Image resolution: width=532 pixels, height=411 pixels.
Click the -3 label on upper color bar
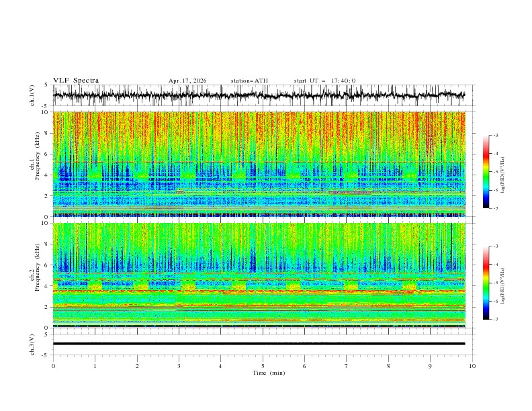tap(495, 135)
